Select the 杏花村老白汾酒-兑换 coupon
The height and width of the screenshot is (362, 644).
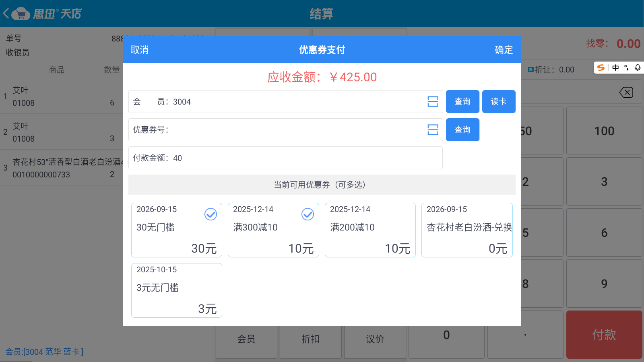467,230
